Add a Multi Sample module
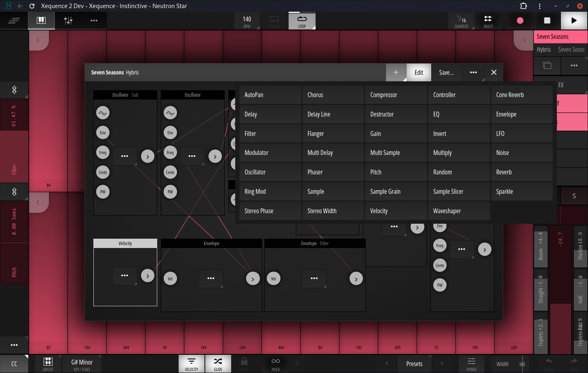The width and height of the screenshot is (588, 373). [396, 153]
